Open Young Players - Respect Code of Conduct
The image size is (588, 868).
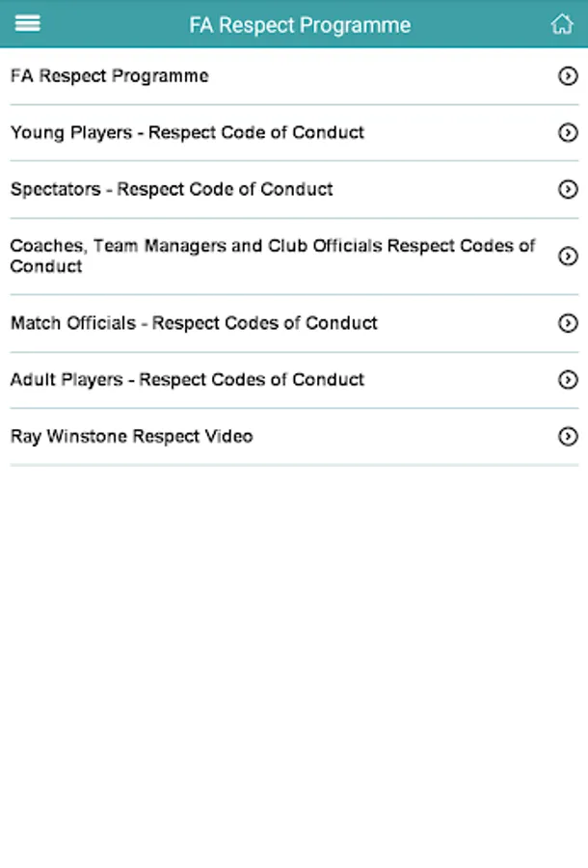click(x=187, y=133)
